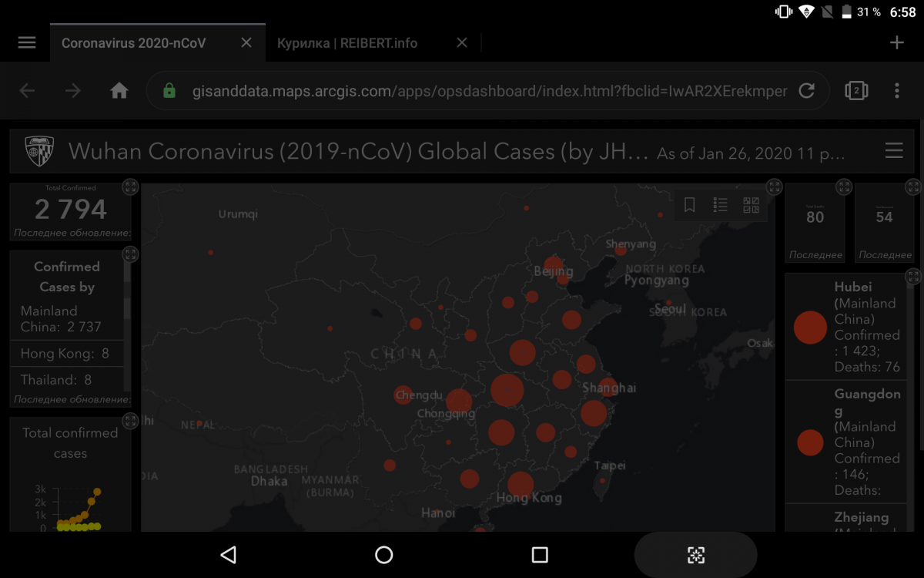This screenshot has height=578, width=924.
Task: Click the Hanoi label on map
Action: 438,512
